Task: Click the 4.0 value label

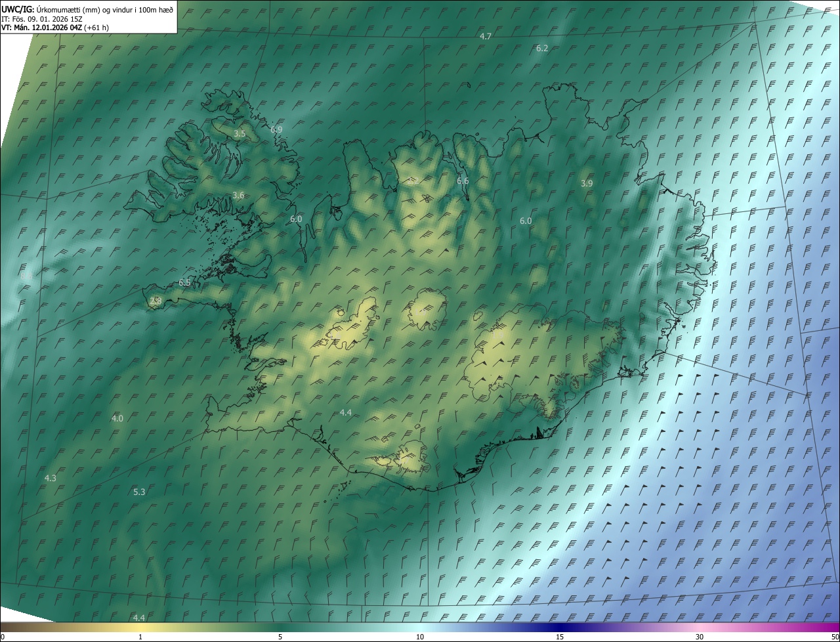Action: pyautogui.click(x=117, y=419)
